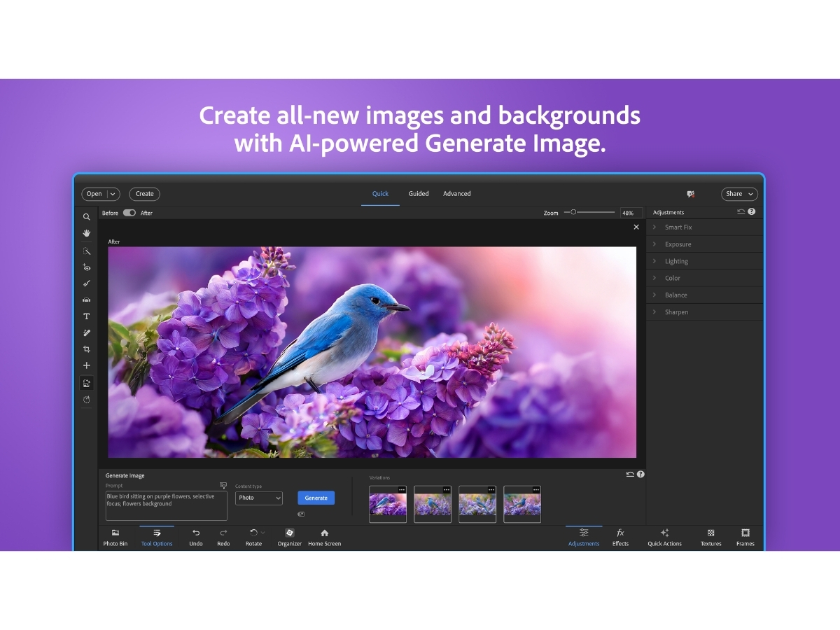Screen dimensions: 840x630
Task: Expand the Sharpen adjustment
Action: point(704,312)
